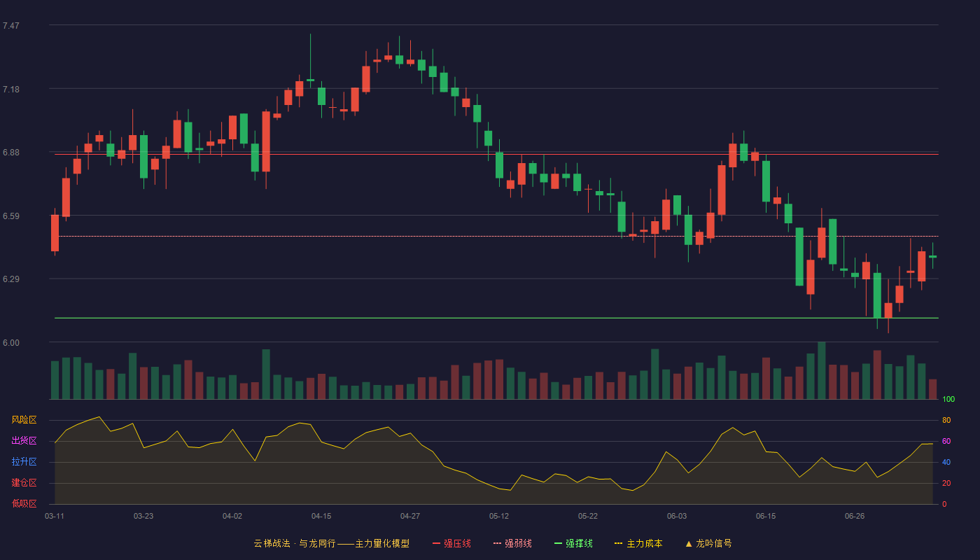Click the green support line near 6.10
Screen dimensions: 980x560
click(496, 318)
